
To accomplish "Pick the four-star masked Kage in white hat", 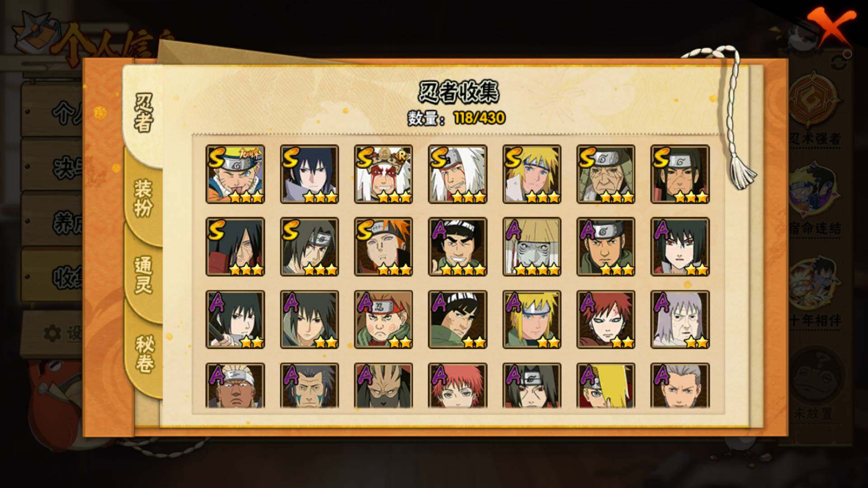I will click(532, 247).
